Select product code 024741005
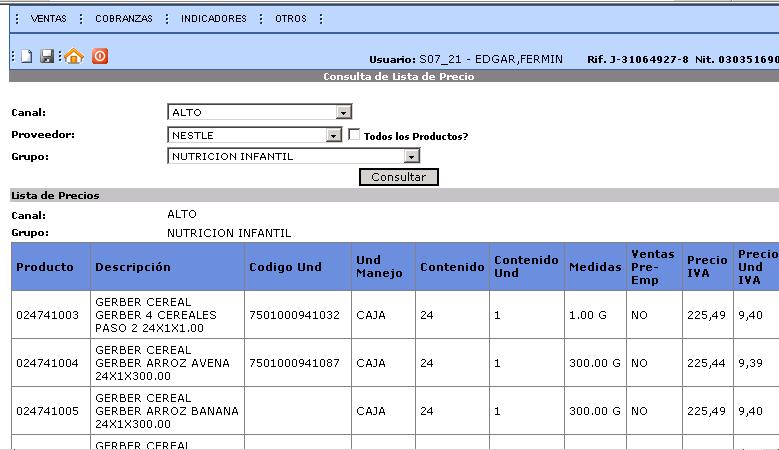 tap(47, 411)
